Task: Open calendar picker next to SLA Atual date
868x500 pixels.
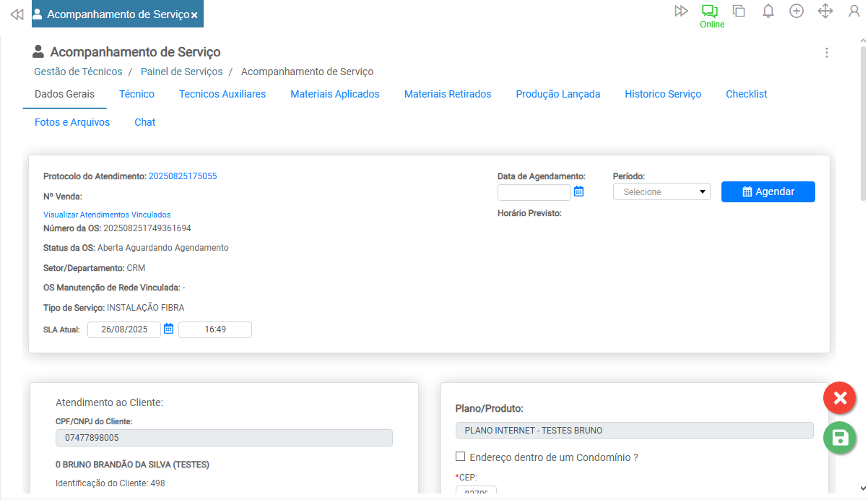Action: [x=168, y=329]
